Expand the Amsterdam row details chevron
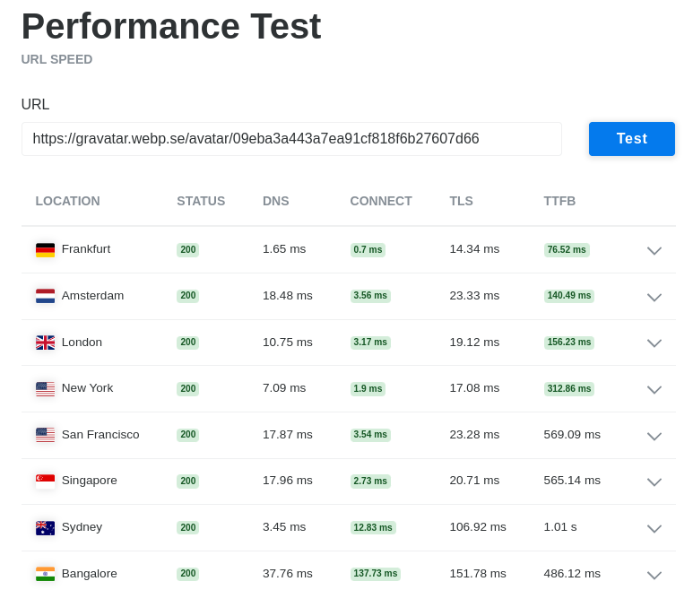The image size is (693, 616). 654,297
